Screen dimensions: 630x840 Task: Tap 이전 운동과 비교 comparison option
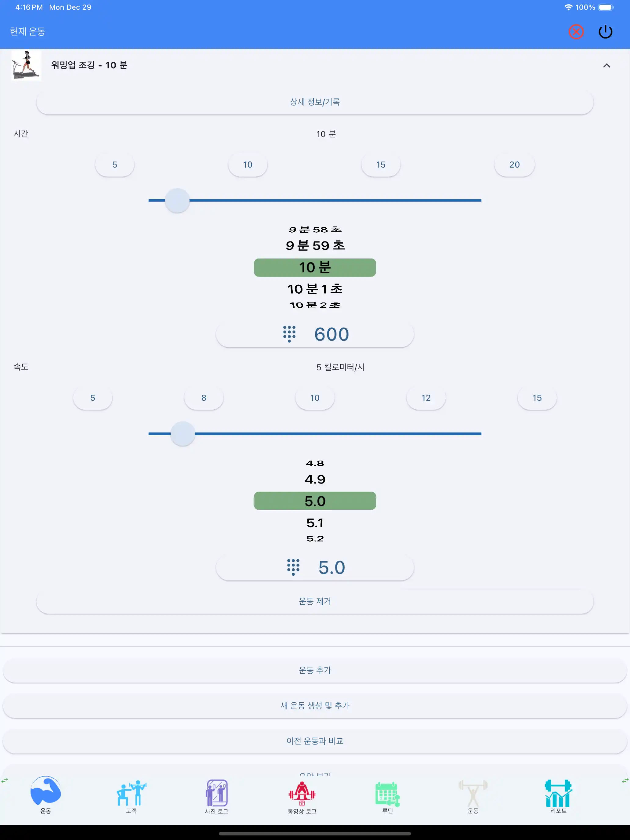tap(314, 740)
